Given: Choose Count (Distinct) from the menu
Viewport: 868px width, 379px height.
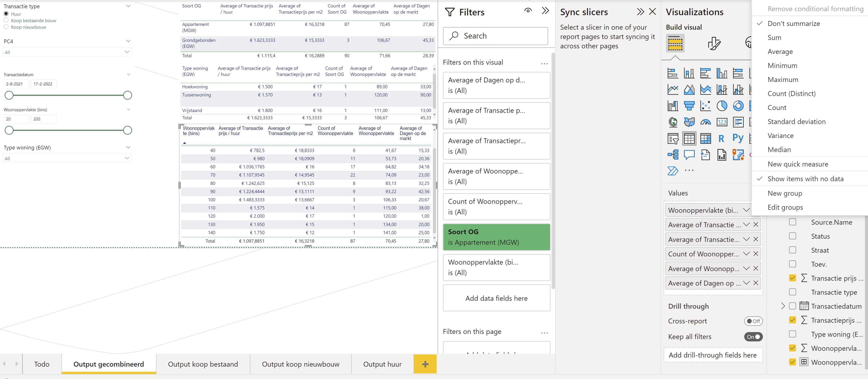Looking at the screenshot, I should 791,94.
